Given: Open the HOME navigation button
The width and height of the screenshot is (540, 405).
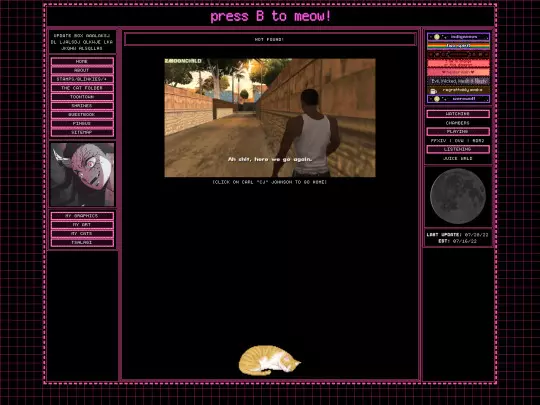Looking at the screenshot, I should [x=82, y=61].
